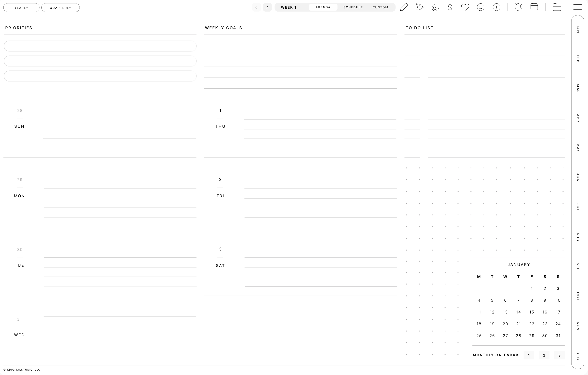Screen dimensions: 588x375
Task: Select the third Priorities input box
Action: click(x=100, y=76)
